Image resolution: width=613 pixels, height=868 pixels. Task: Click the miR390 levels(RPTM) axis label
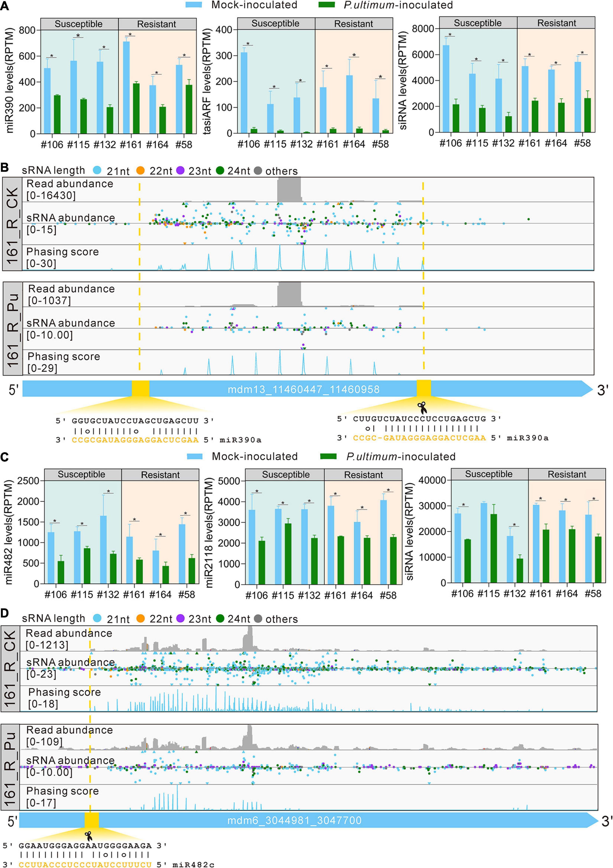9,81
